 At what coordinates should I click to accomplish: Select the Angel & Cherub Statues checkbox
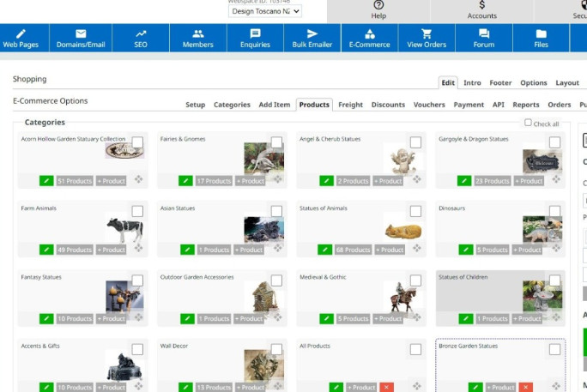pos(415,142)
